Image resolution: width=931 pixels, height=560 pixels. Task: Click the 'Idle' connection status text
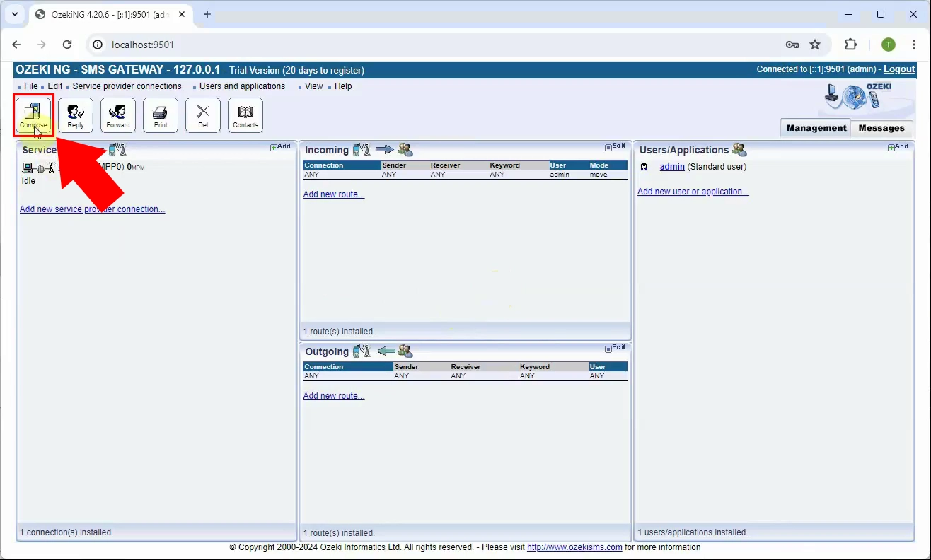point(29,181)
